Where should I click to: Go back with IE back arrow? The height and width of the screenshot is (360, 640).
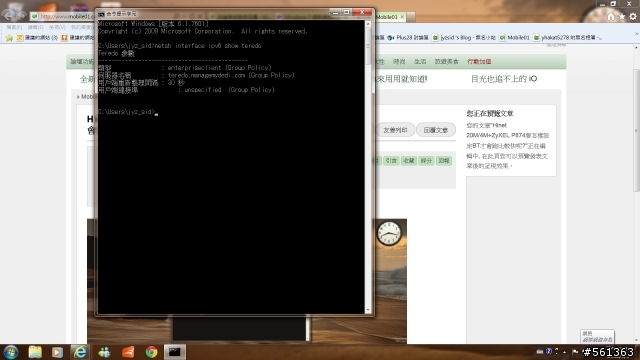(9, 16)
